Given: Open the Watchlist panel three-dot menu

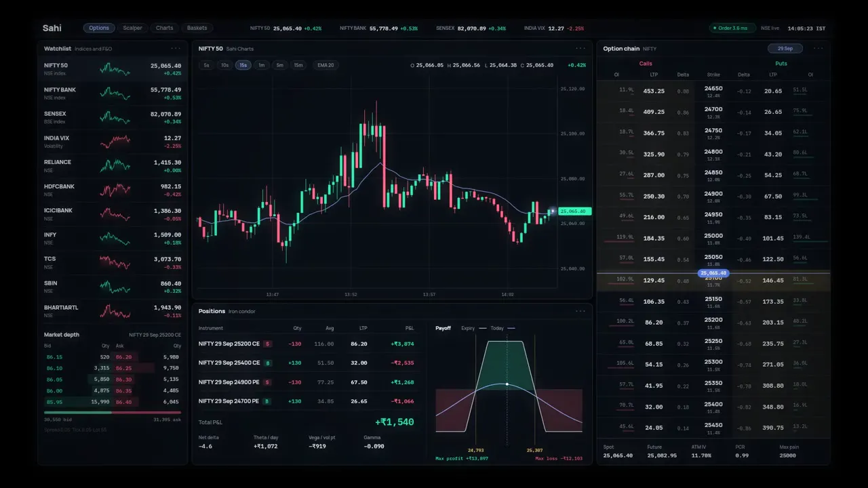Looking at the screenshot, I should click(x=176, y=48).
